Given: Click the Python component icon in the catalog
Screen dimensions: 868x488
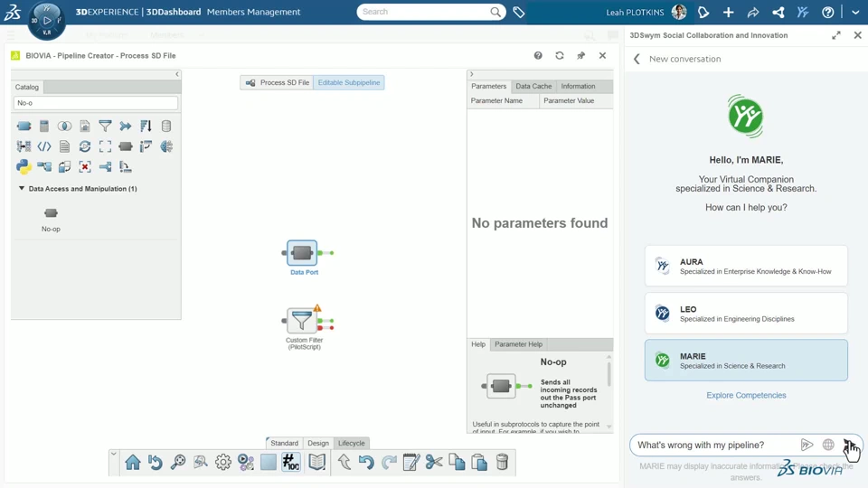Looking at the screenshot, I should coord(24,166).
